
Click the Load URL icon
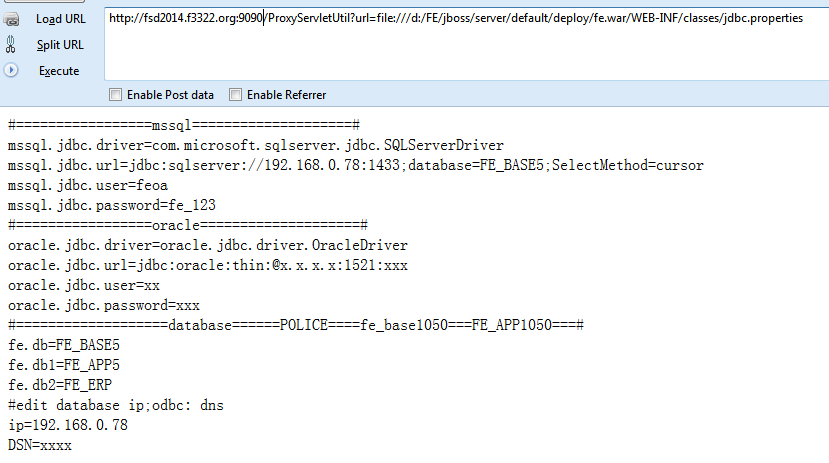pyautogui.click(x=11, y=20)
